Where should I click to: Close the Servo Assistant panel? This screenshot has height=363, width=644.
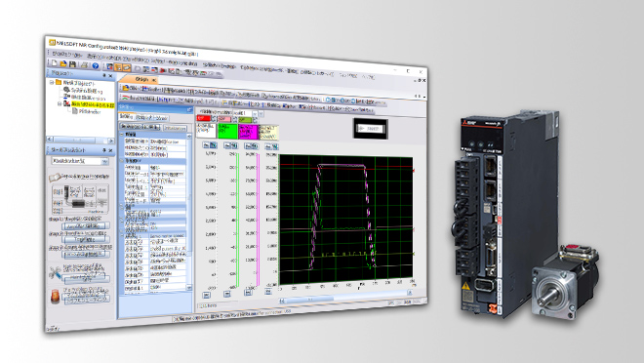[x=110, y=150]
